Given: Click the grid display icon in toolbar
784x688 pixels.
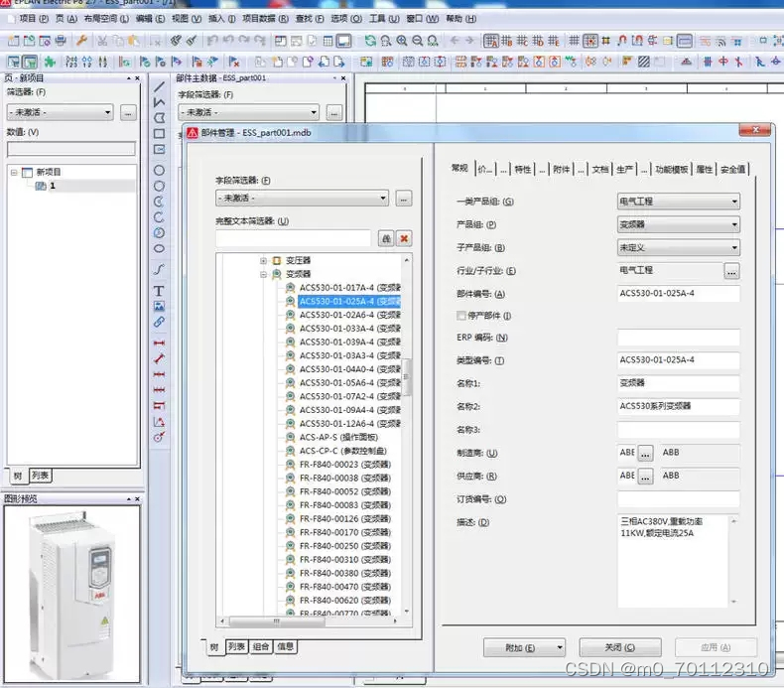Looking at the screenshot, I should tap(574, 41).
